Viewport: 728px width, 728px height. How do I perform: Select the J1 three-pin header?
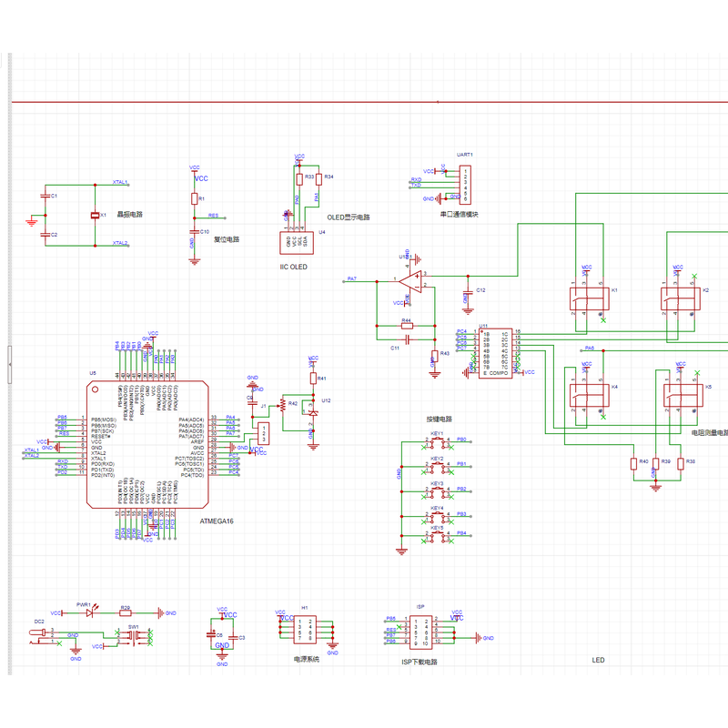[x=264, y=433]
